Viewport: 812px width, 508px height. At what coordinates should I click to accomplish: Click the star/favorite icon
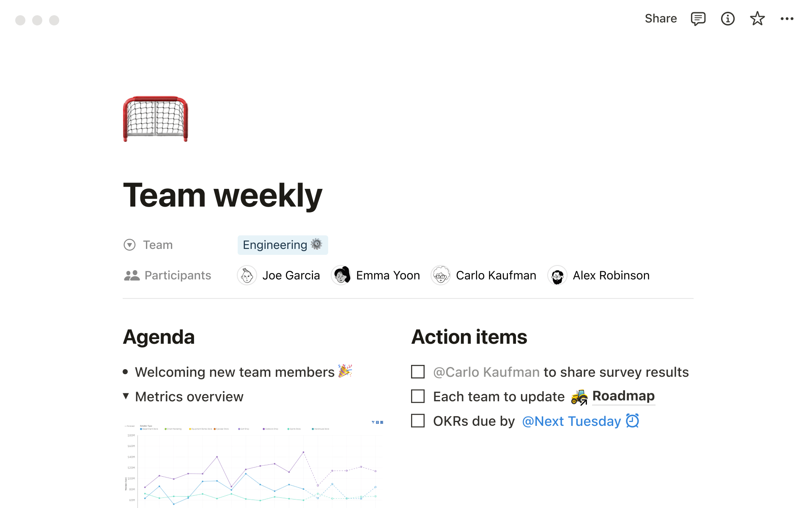point(757,18)
